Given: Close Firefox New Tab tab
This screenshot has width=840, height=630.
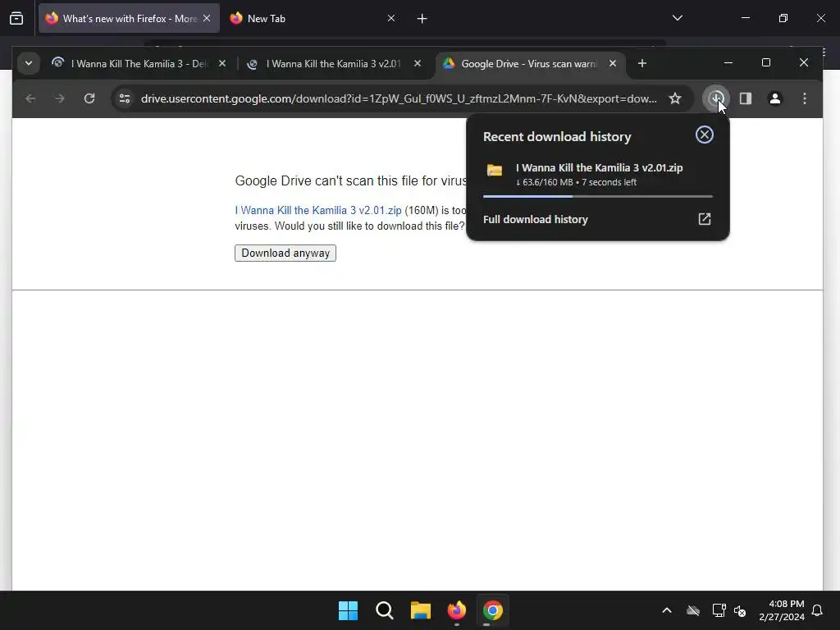Looking at the screenshot, I should [x=391, y=18].
